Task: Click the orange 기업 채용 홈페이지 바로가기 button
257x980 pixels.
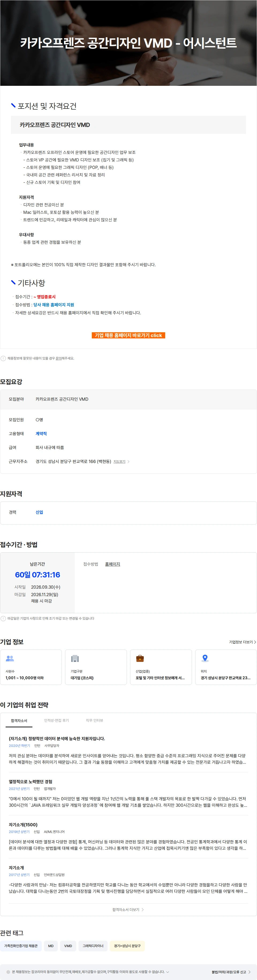Action: pyautogui.click(x=128, y=335)
